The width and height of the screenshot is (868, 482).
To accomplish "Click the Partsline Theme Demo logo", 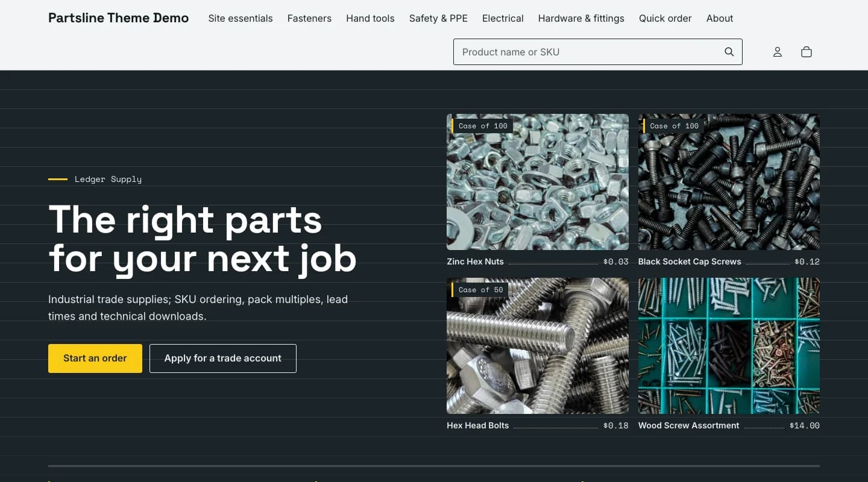I will [119, 18].
